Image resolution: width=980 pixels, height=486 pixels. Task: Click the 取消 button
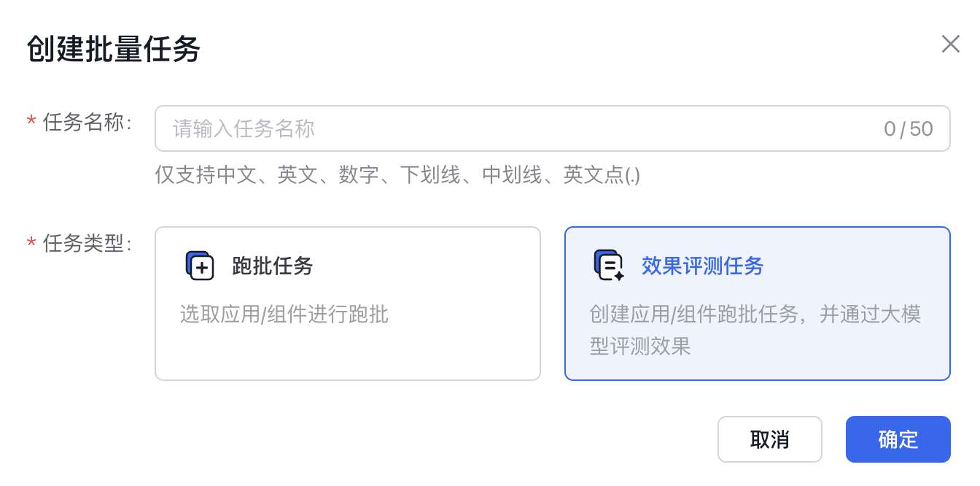(x=770, y=439)
